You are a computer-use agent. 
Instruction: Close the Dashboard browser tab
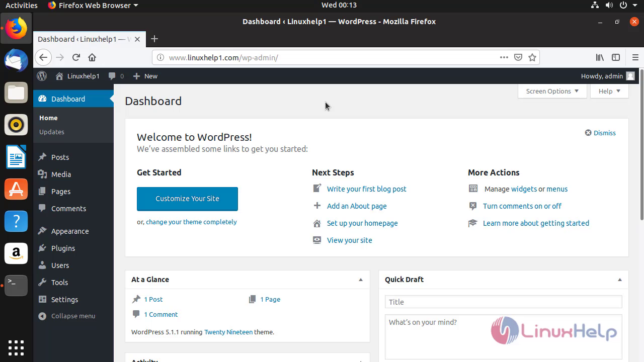point(137,39)
